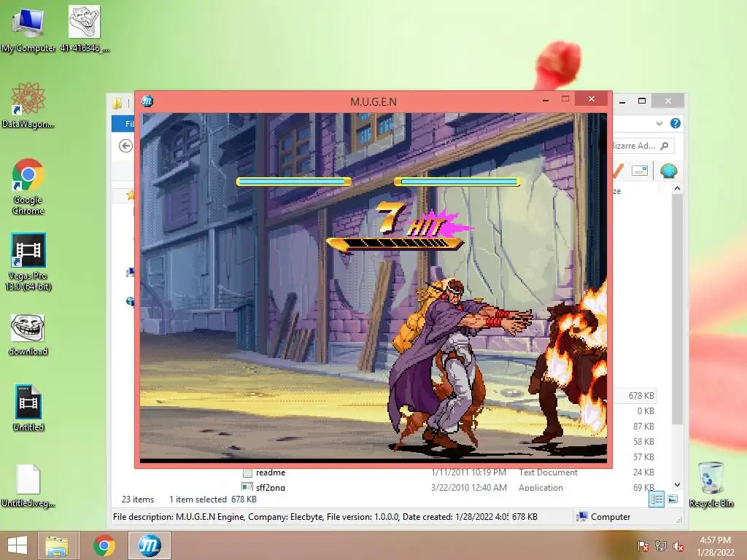
Task: Click the Explorer scrollbar down arrow
Action: [677, 485]
